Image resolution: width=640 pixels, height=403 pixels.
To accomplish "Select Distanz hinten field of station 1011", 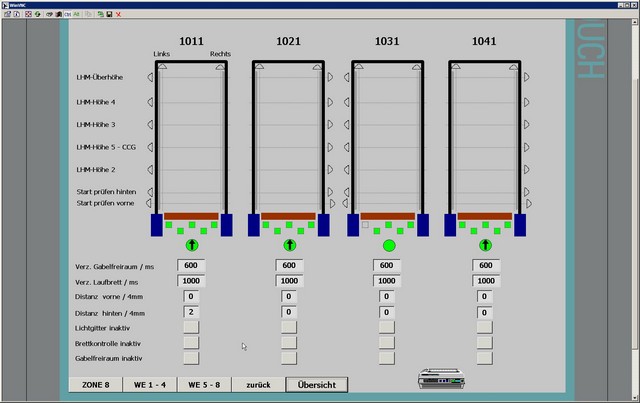I will (191, 312).
